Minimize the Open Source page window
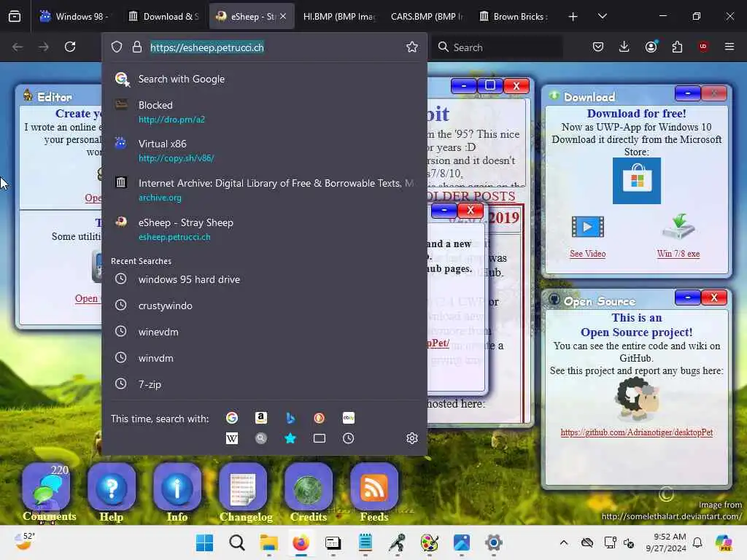The width and height of the screenshot is (747, 560). click(687, 297)
